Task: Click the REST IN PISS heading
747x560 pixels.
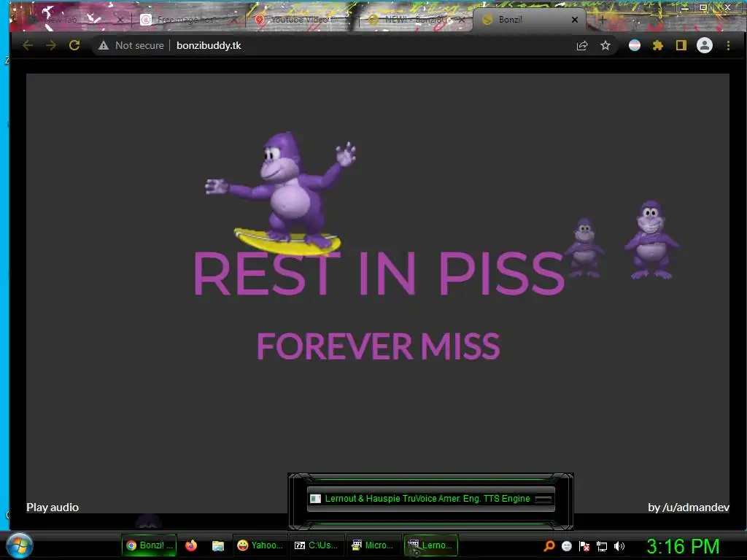Action: (x=379, y=274)
